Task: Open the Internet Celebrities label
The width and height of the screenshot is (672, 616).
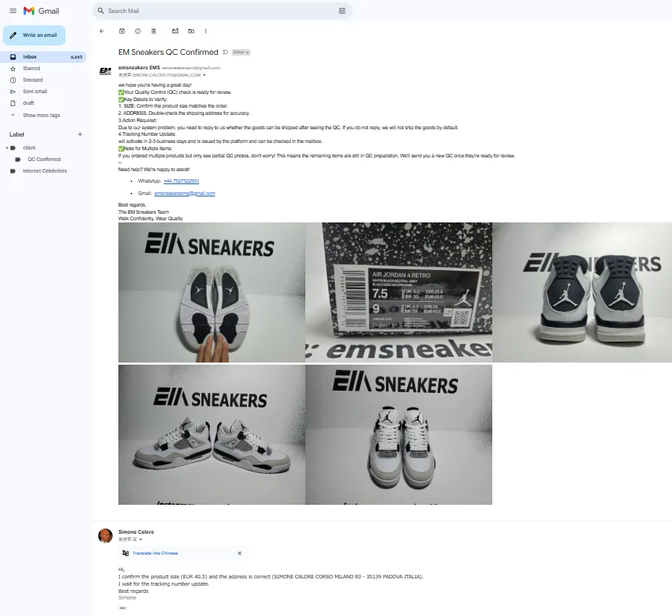Action: [x=45, y=170]
